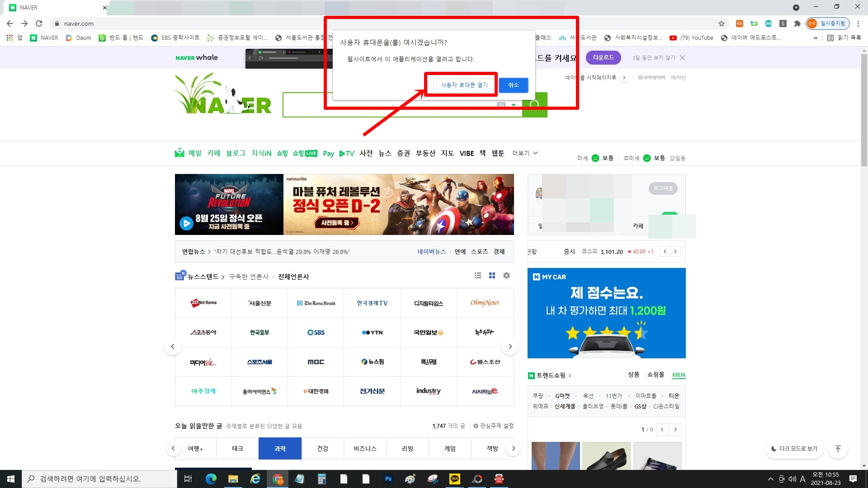Expand hidden bookmarks chevron
This screenshot has width=868, height=488.
(x=816, y=38)
